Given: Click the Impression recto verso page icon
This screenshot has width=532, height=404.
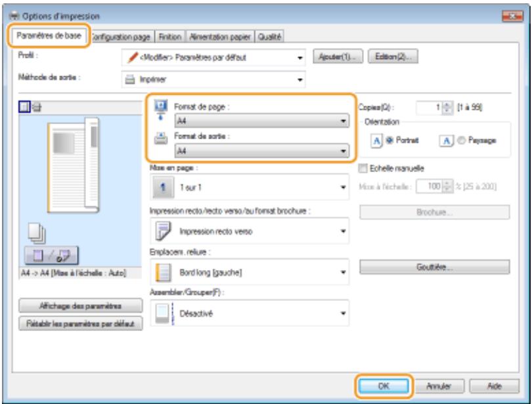Looking at the screenshot, I should tap(163, 231).
